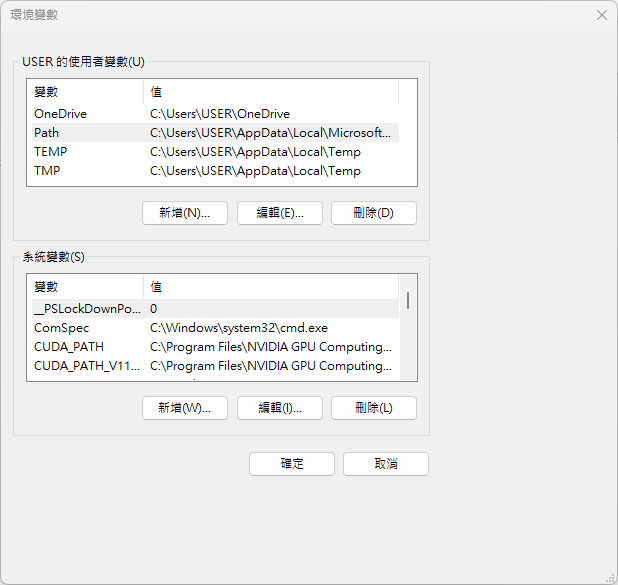
Task: Click 新增(N)... under user variables
Action: pos(185,213)
